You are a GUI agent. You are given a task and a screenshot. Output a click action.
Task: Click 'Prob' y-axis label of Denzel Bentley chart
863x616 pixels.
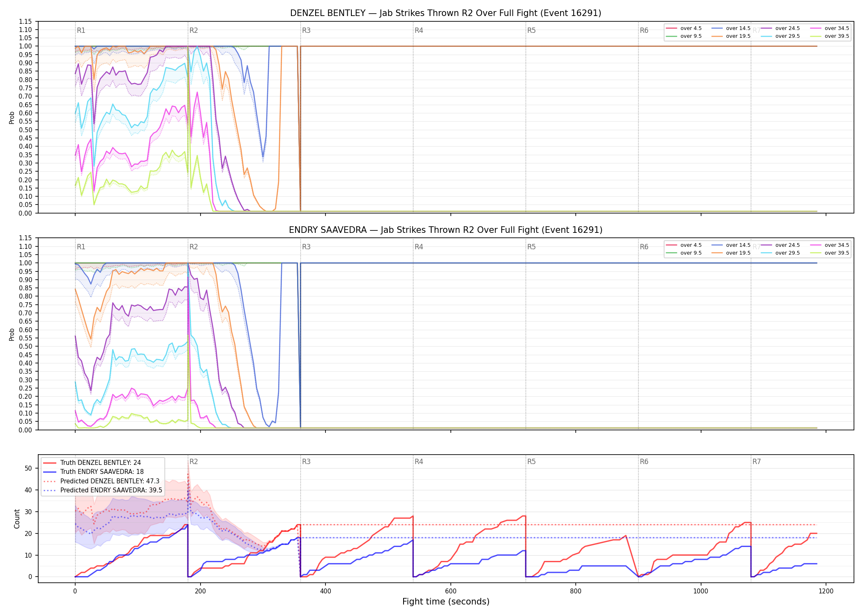point(12,117)
